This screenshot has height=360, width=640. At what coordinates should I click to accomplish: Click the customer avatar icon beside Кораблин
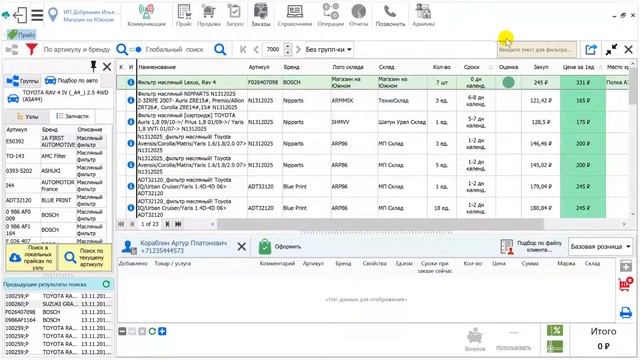129,247
